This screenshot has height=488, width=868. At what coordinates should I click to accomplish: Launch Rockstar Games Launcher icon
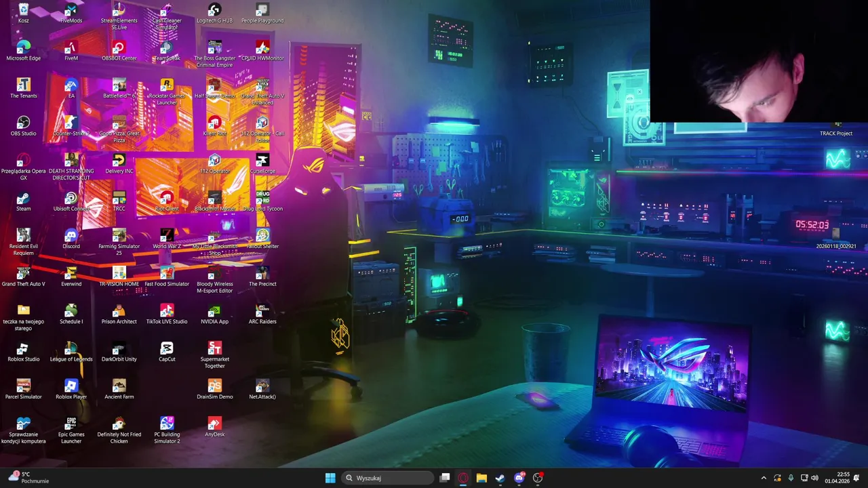[167, 91]
